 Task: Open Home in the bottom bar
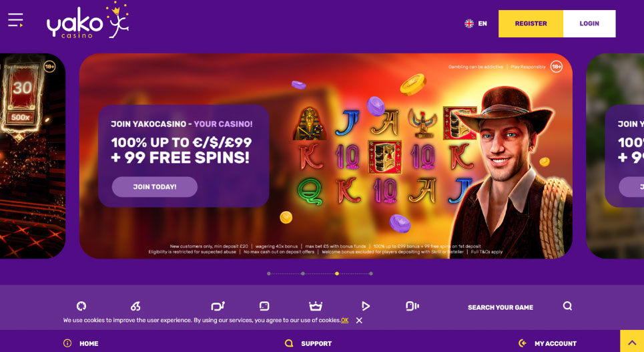(81, 343)
